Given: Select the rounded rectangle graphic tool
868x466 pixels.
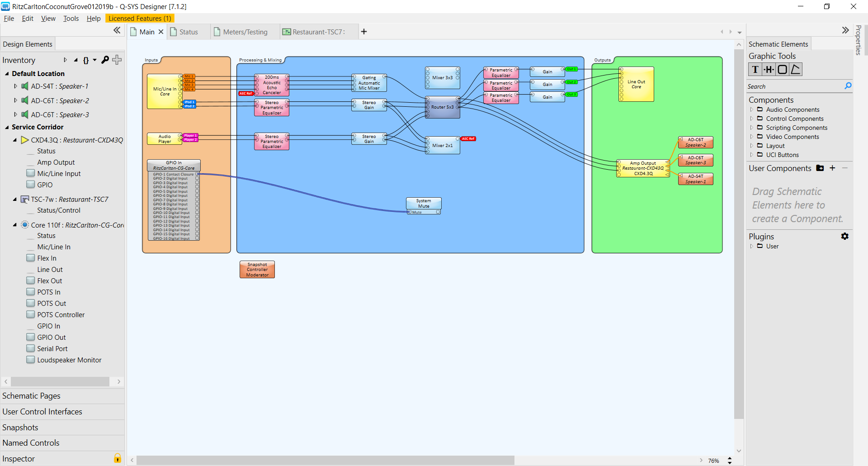Looking at the screenshot, I should tap(782, 70).
